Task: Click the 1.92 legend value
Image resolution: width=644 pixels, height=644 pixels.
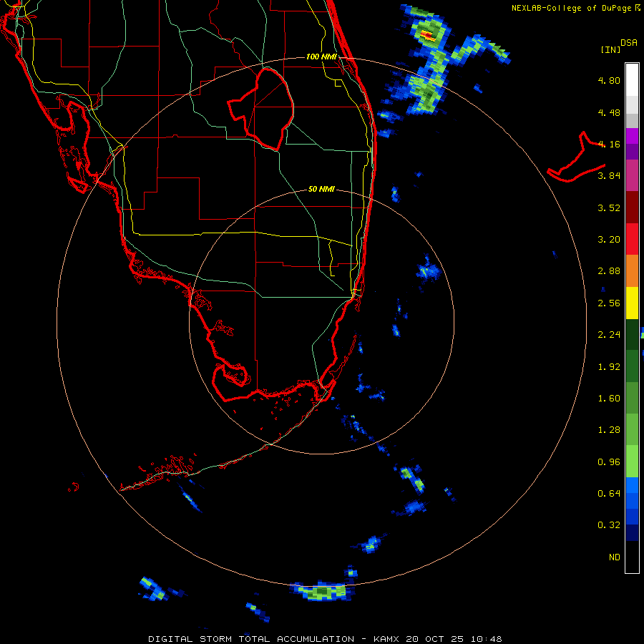Action: click(609, 367)
